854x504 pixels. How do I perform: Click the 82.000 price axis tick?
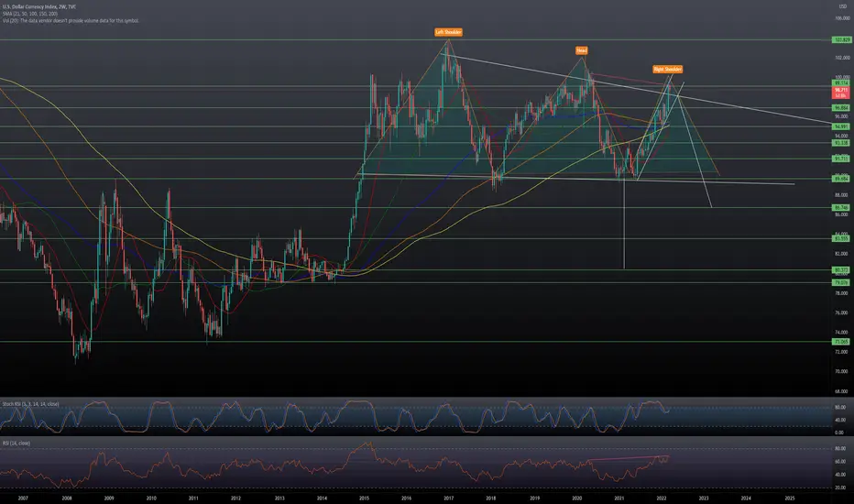coord(842,254)
